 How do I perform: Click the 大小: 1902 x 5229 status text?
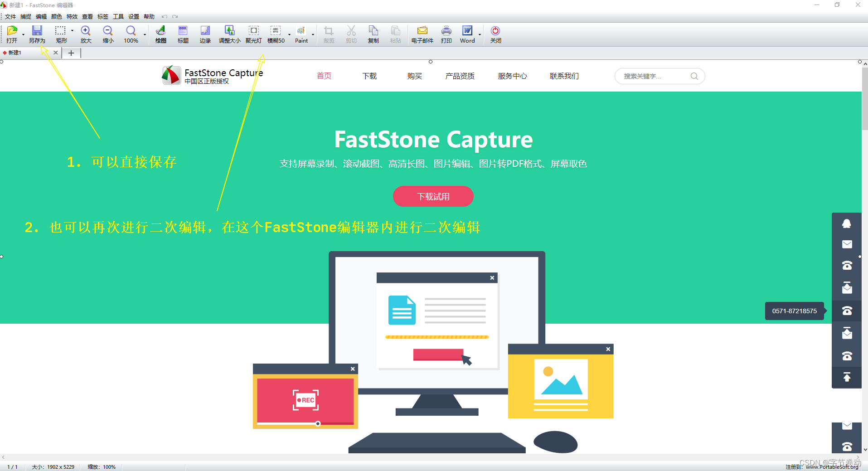[53, 467]
